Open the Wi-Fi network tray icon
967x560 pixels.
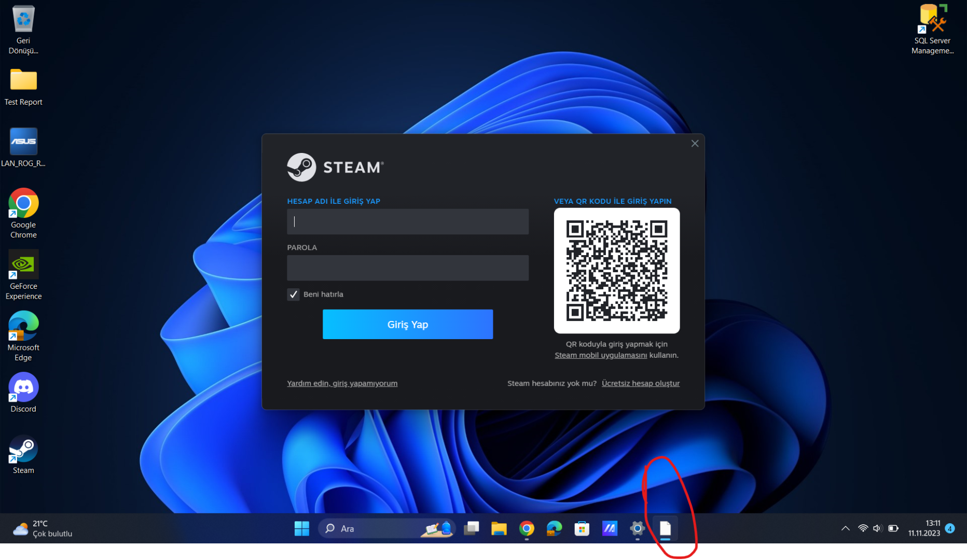coord(863,528)
